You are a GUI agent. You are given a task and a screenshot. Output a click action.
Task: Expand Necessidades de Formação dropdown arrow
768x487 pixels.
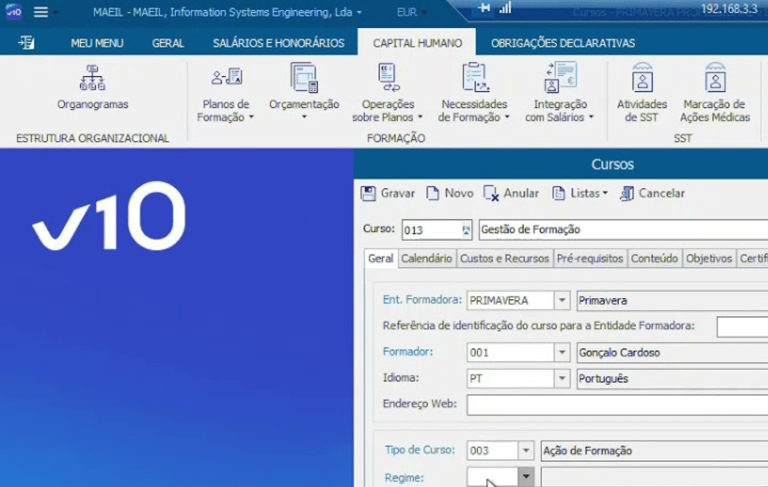pyautogui.click(x=507, y=117)
